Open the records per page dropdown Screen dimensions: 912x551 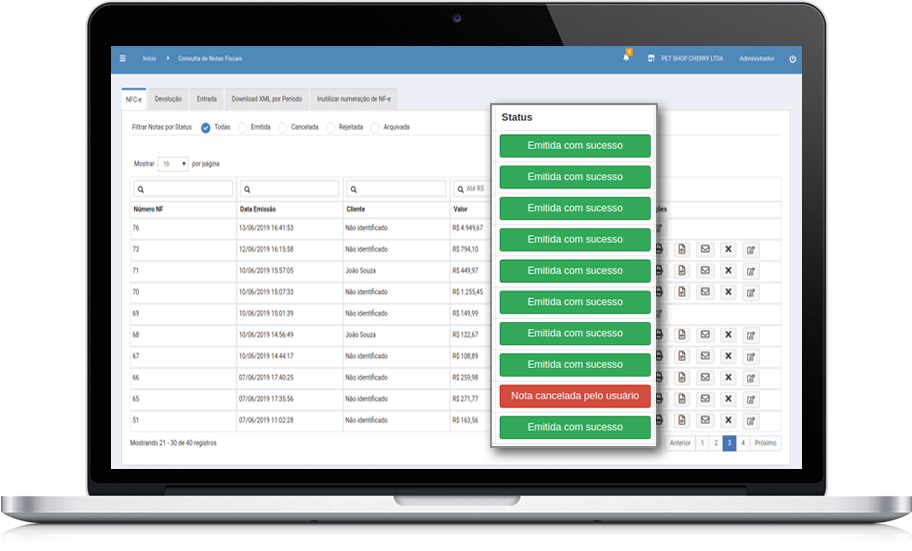click(x=174, y=163)
